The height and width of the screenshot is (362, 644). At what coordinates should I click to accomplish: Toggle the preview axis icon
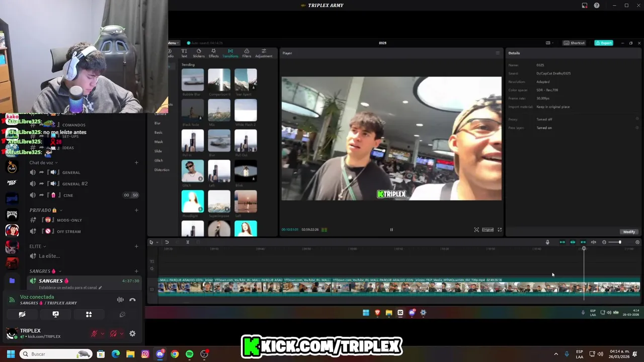(593, 242)
